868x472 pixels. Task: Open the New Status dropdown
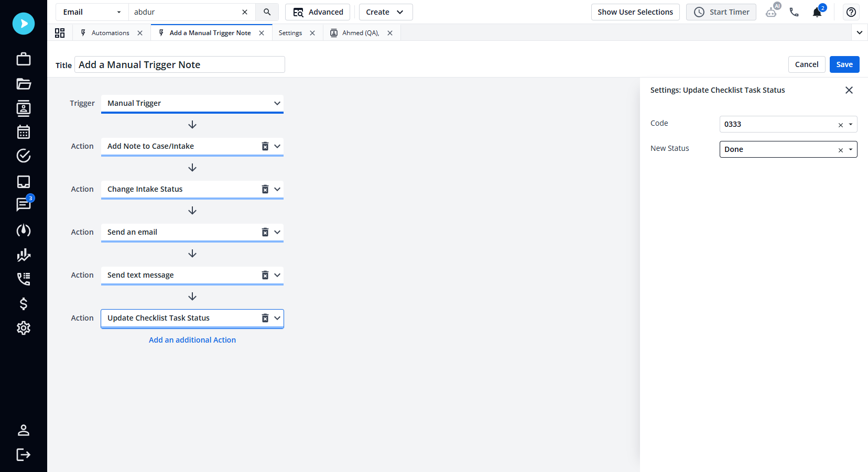point(851,149)
